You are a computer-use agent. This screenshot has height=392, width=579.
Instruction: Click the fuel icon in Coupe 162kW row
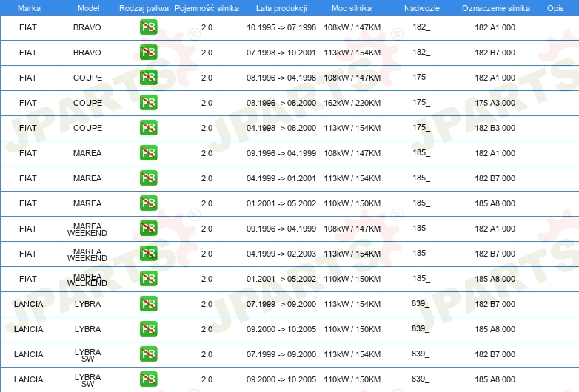[148, 103]
